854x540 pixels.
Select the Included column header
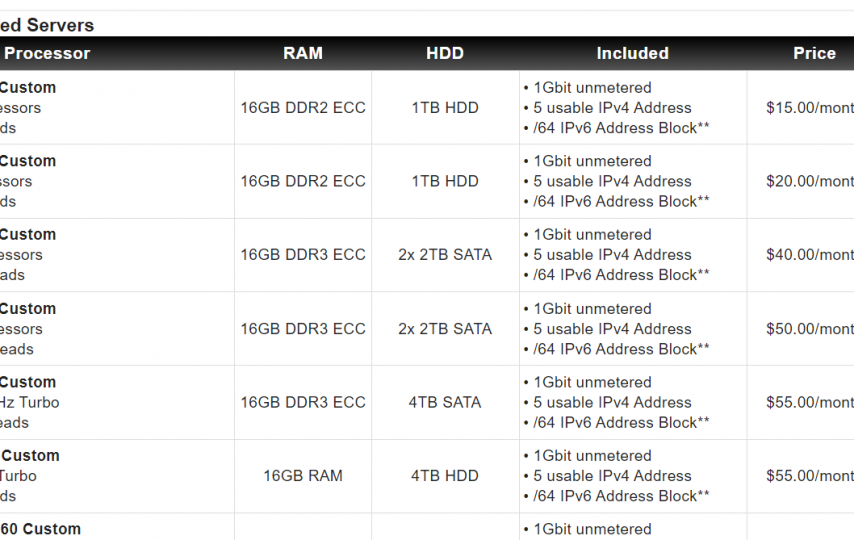632,53
